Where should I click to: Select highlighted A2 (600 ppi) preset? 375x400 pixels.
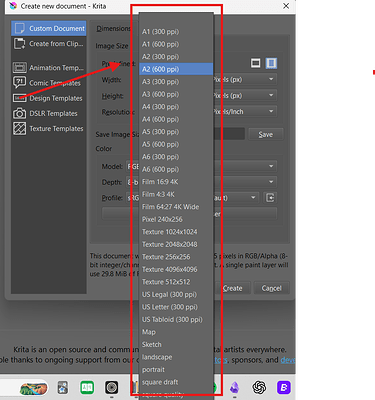pos(176,69)
